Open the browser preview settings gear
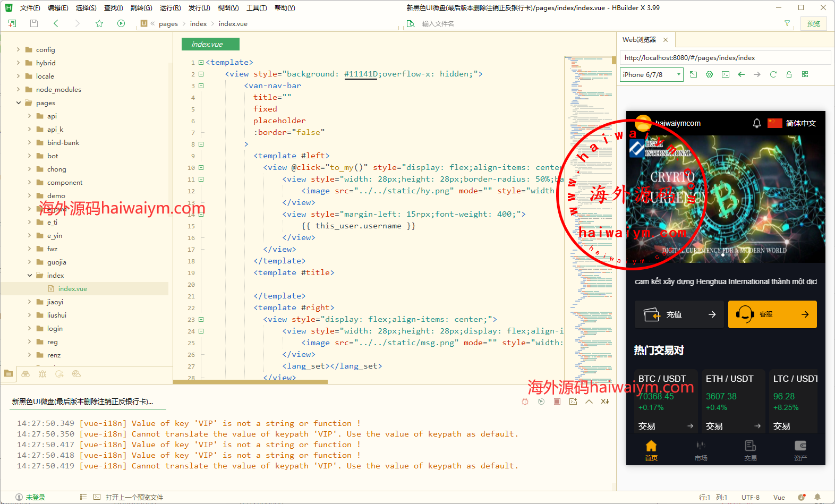The width and height of the screenshot is (835, 504). 709,74
